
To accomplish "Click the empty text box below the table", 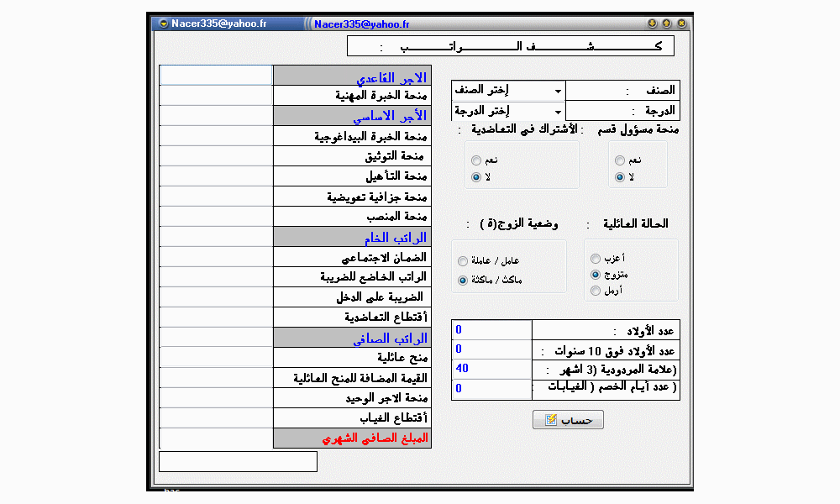I will click(x=238, y=462).
